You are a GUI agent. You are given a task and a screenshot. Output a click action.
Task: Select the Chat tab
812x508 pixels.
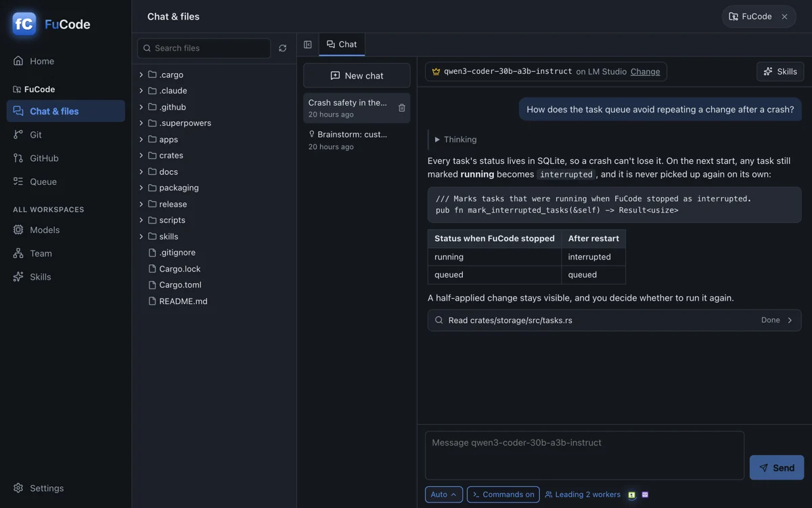342,45
